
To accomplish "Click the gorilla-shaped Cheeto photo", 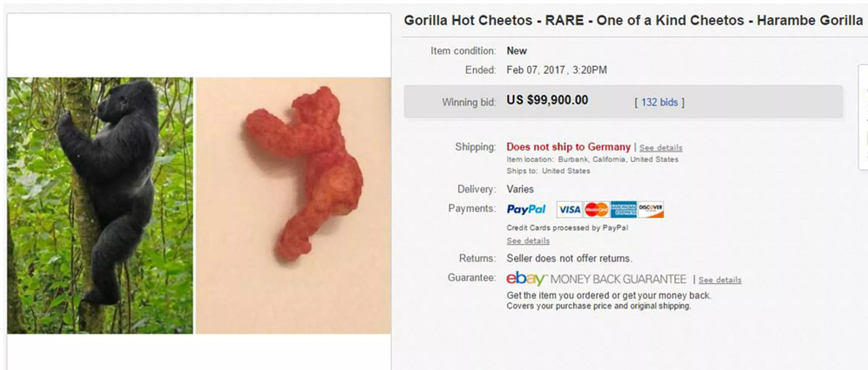I will (x=293, y=206).
